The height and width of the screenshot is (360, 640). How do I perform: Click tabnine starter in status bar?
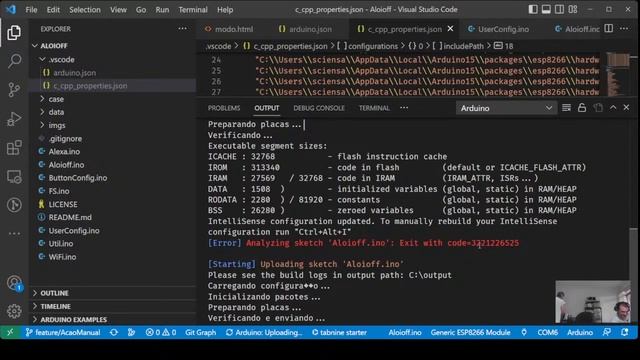pyautogui.click(x=339, y=332)
